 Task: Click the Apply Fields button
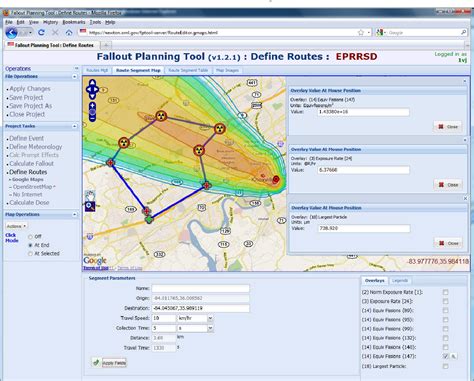pos(109,363)
